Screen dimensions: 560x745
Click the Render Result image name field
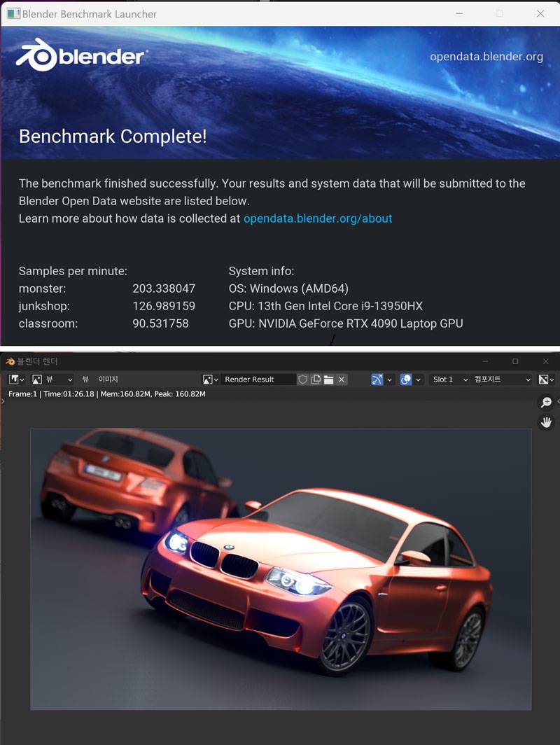coord(258,380)
